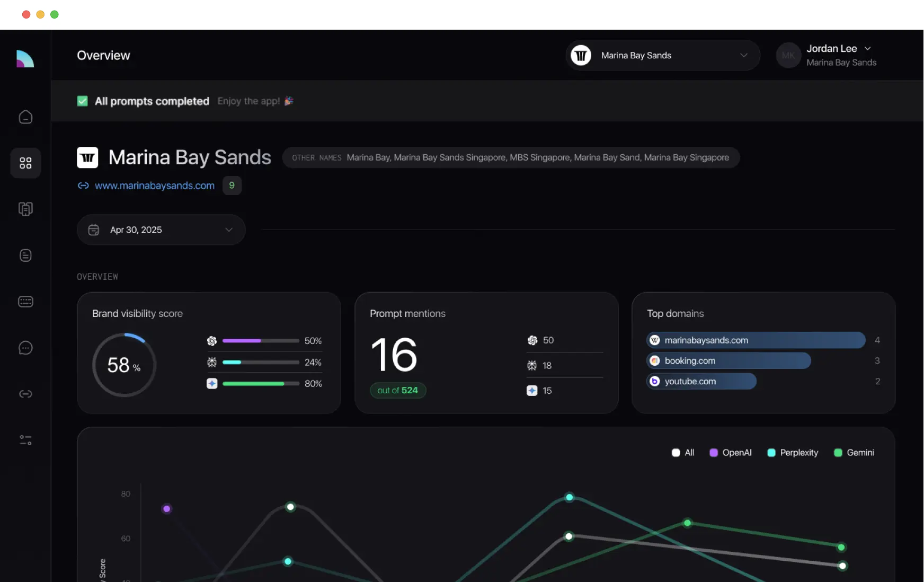
Task: Toggle the OpenAI series in chart legend
Action: [731, 453]
